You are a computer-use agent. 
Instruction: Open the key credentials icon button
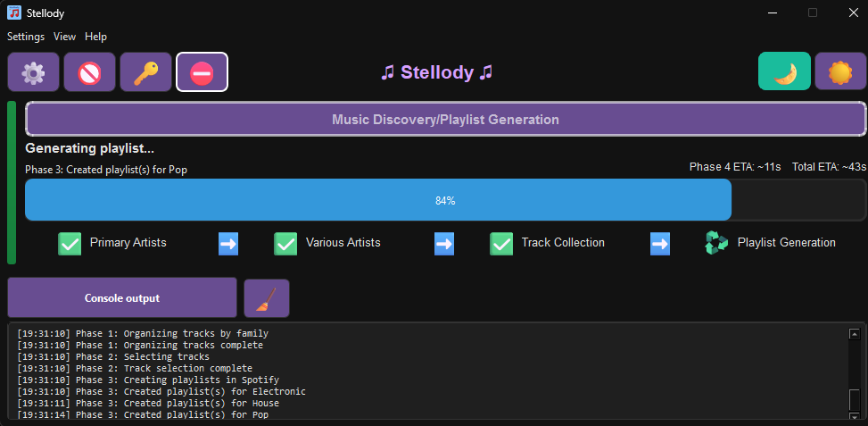145,72
